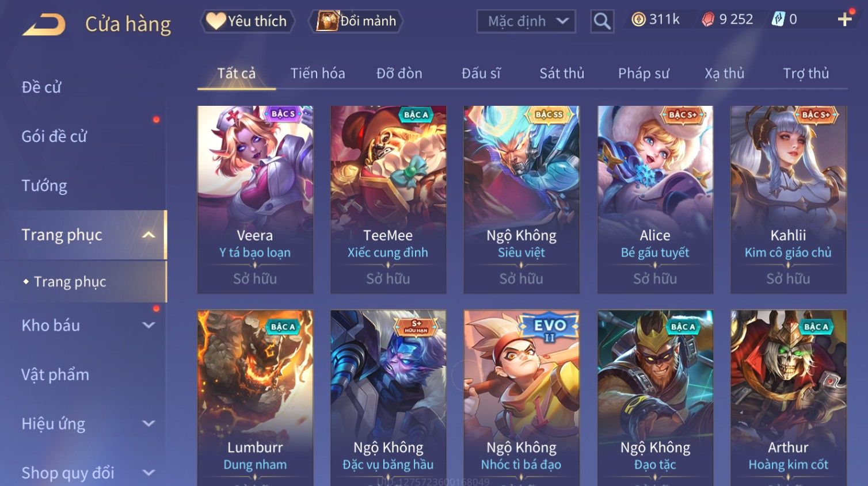Collapse the Trang phục sidebar section
868x486 pixels.
[x=149, y=235]
